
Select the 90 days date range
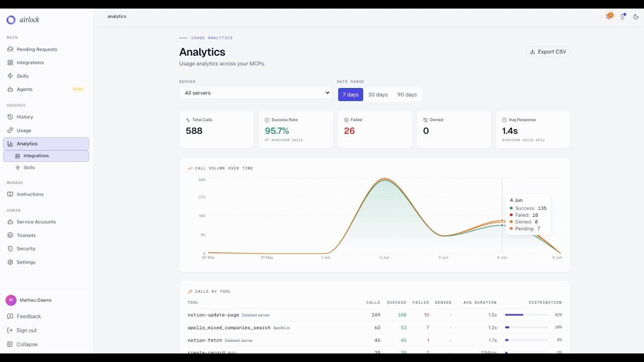point(407,95)
